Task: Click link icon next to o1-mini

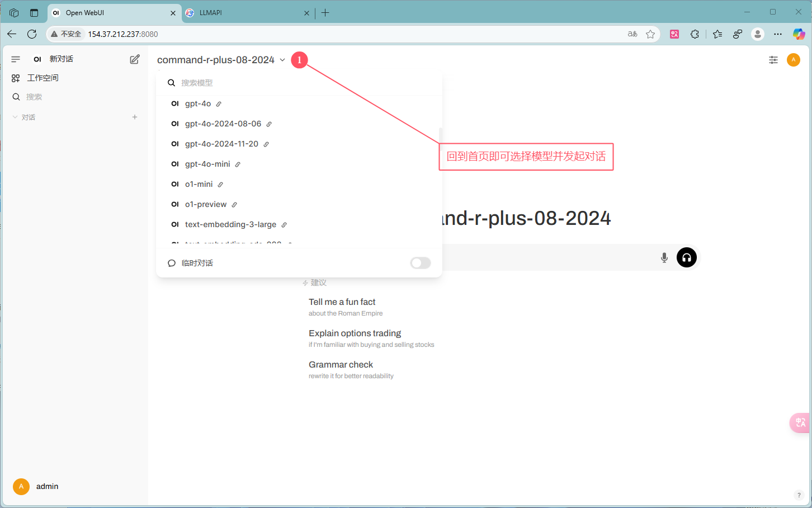Action: [x=220, y=185]
